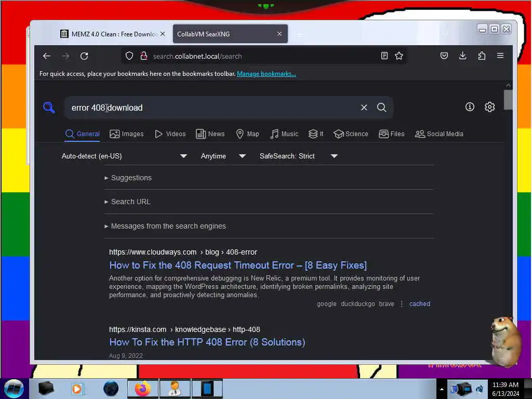Open SearXNG preferences gear
532x399 pixels.
[x=489, y=107]
